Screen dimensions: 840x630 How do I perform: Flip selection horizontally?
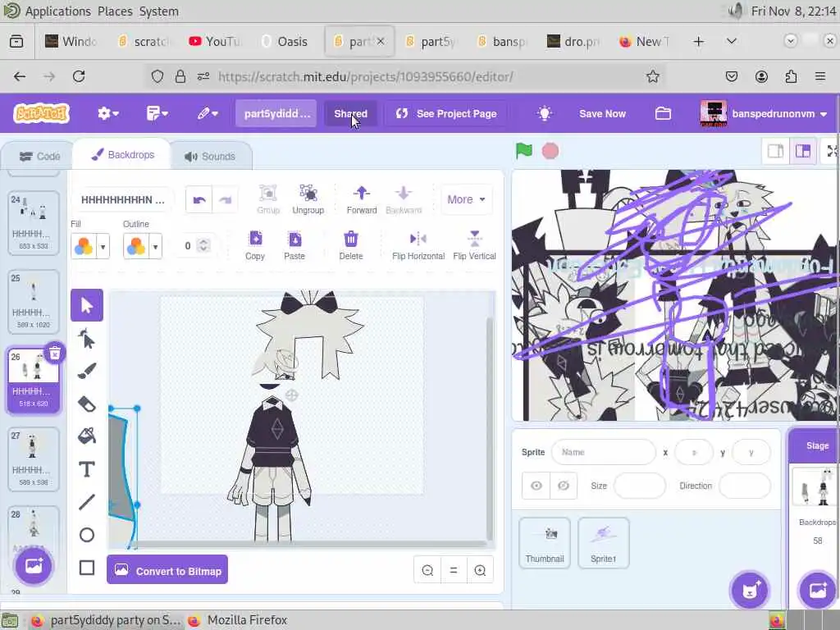[418, 245]
